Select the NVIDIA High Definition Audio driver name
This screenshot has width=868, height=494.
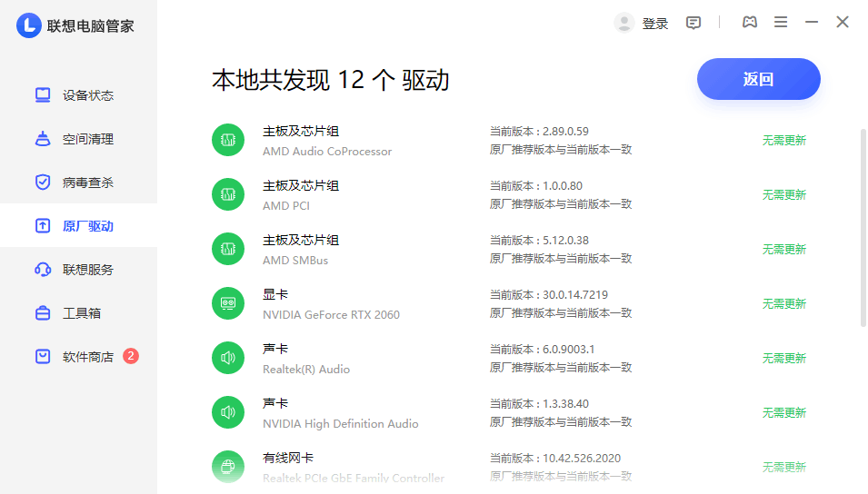coord(341,424)
